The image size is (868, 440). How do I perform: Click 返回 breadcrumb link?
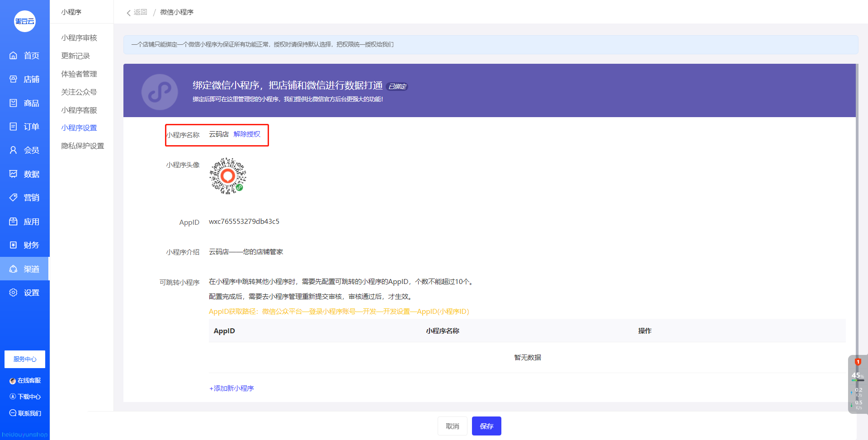(141, 12)
